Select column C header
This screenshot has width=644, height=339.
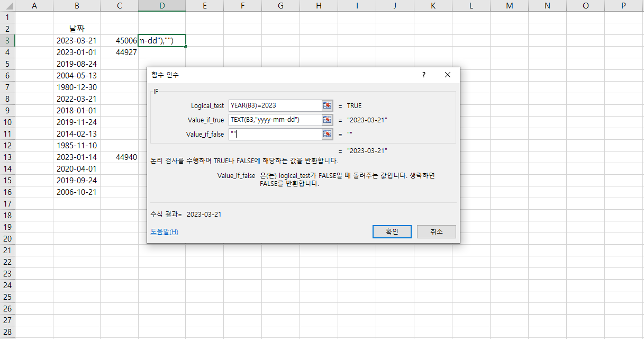(x=120, y=6)
